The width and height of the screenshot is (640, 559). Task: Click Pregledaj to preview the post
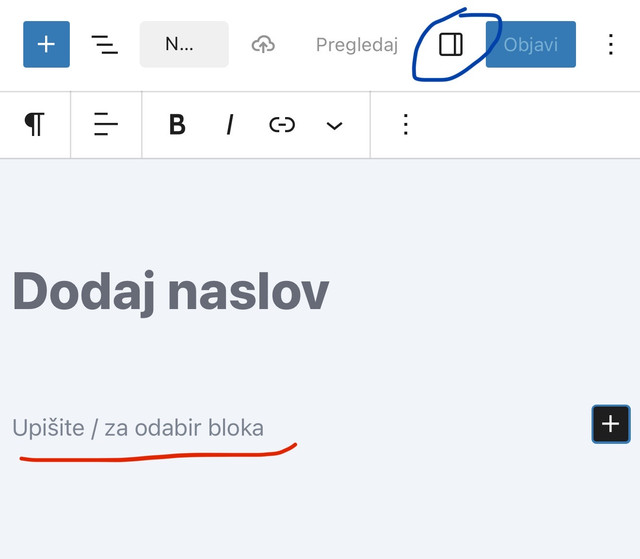pyautogui.click(x=357, y=44)
